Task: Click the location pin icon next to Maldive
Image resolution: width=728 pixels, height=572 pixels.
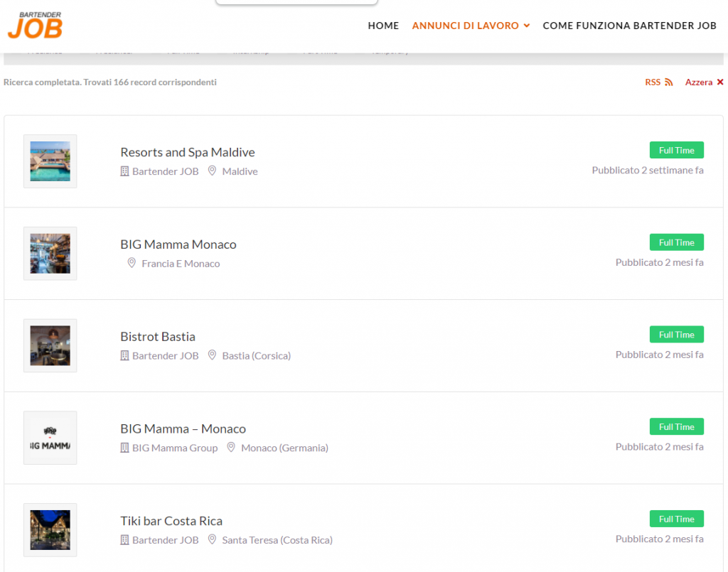Action: [x=212, y=171]
